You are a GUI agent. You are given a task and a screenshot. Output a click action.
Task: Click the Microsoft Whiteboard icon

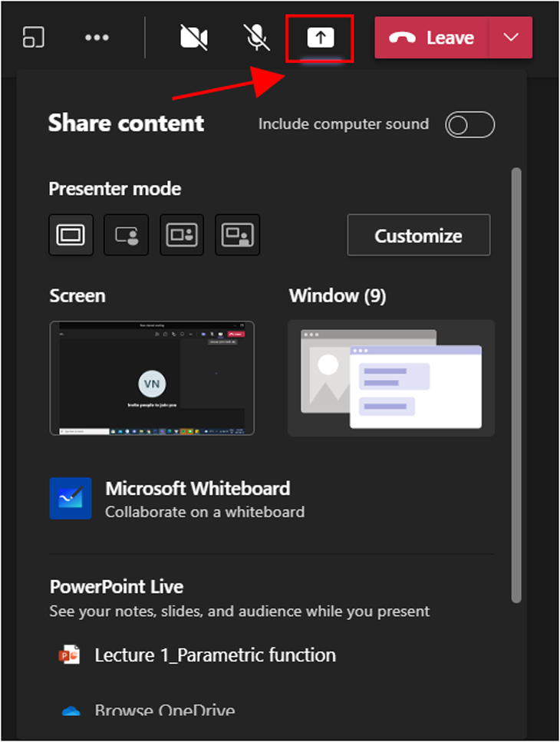[x=71, y=498]
